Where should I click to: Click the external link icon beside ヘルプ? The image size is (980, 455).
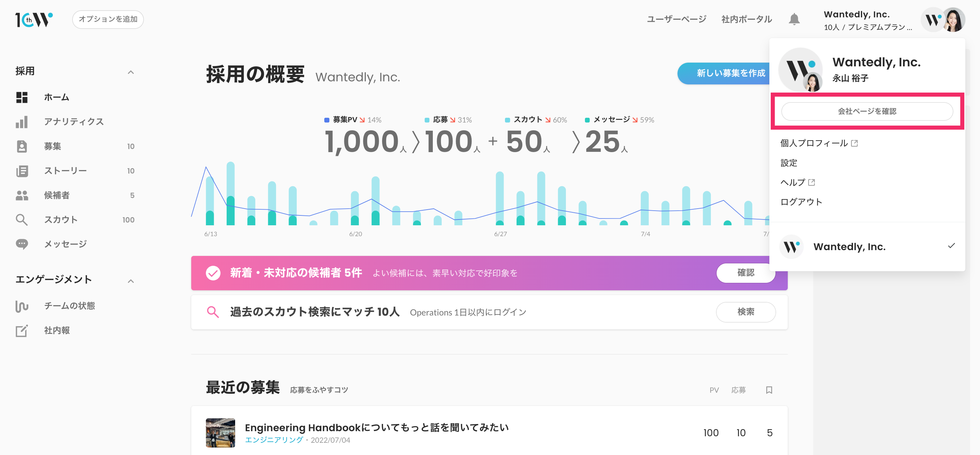[812, 182]
